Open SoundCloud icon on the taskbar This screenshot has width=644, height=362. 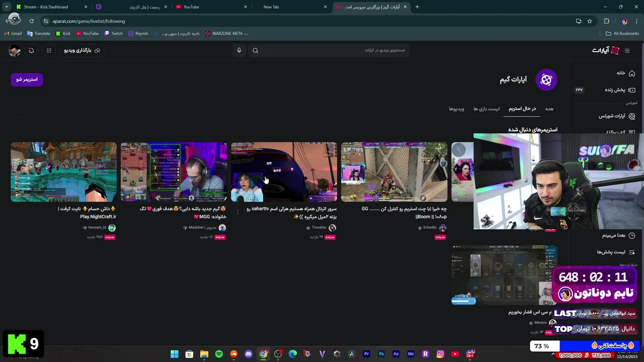click(233, 354)
